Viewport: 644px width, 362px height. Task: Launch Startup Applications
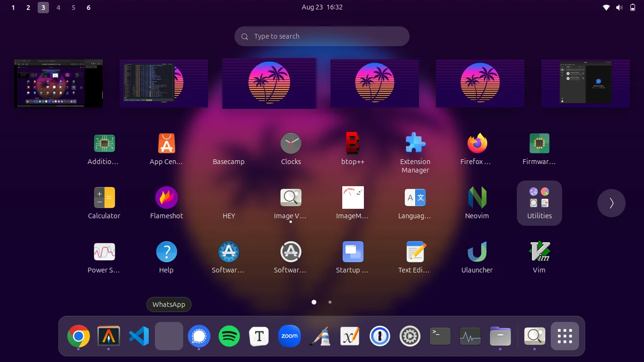tap(353, 252)
